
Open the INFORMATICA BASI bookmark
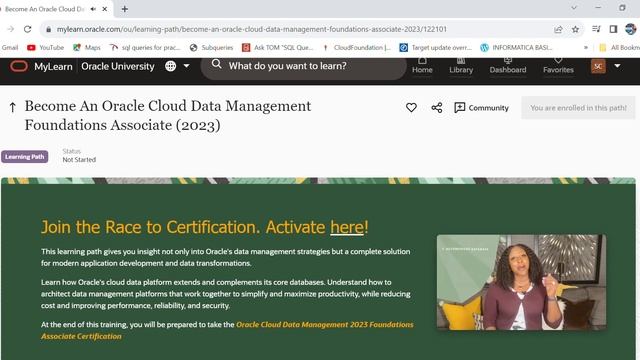pyautogui.click(x=516, y=47)
